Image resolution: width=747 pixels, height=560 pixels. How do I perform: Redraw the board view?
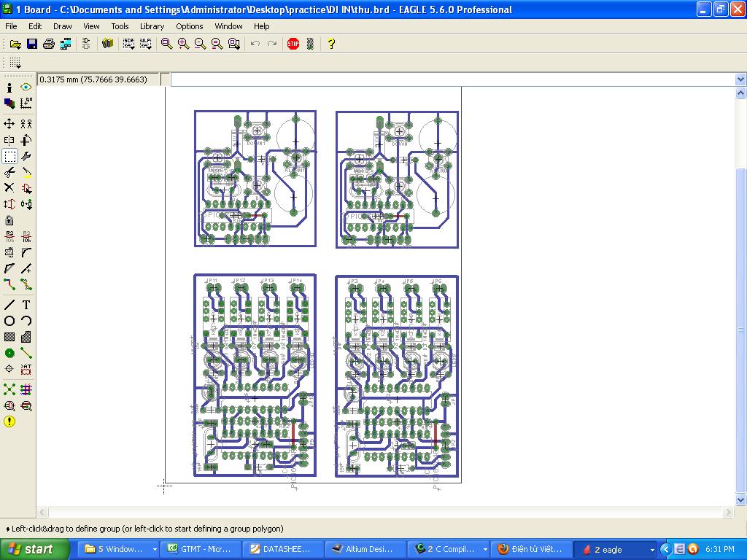click(217, 44)
